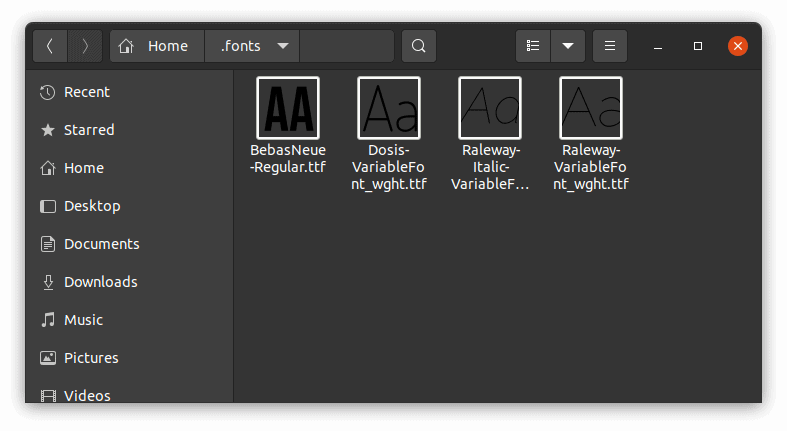
Task: Open Music folder in sidebar
Action: click(x=83, y=320)
